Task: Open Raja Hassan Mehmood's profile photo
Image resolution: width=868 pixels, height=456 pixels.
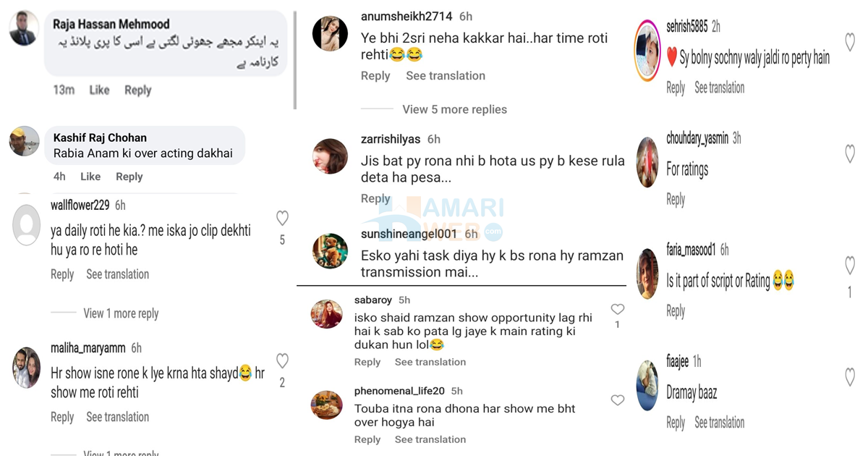Action: [23, 28]
